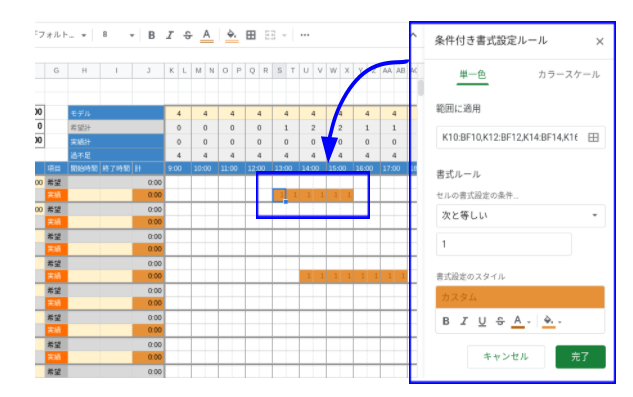
Task: Open the font family dropdown
Action: click(62, 35)
